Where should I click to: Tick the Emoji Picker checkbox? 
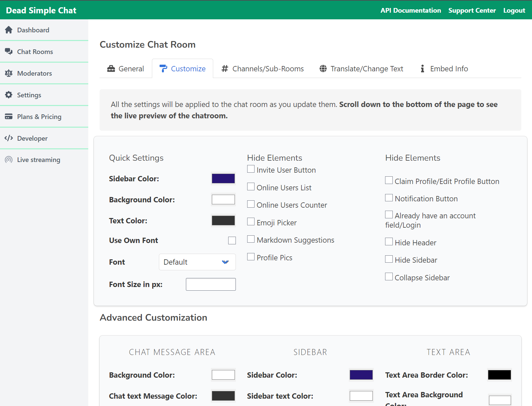tap(251, 222)
